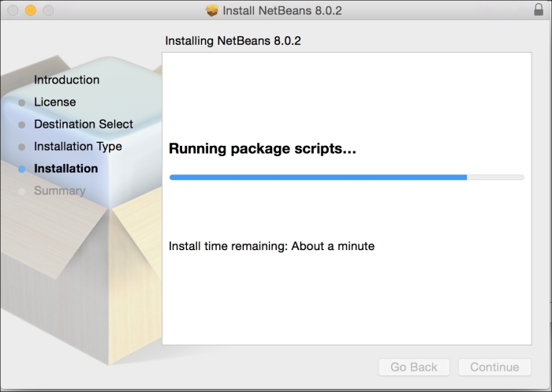Click the disabled zoom button in the title bar
Screen dimensions: 552x392
coord(48,10)
